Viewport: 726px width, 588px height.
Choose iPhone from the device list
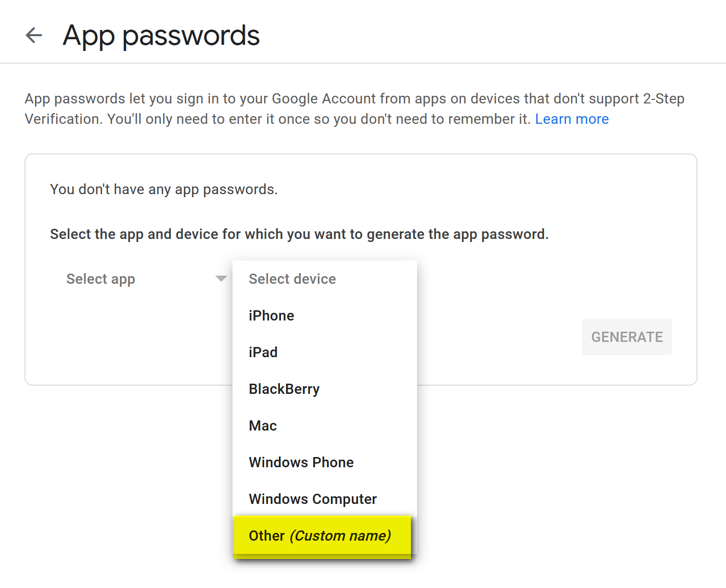[x=271, y=316]
